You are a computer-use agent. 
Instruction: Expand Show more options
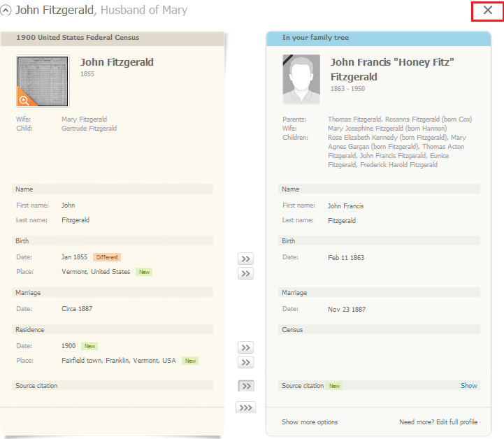point(310,422)
